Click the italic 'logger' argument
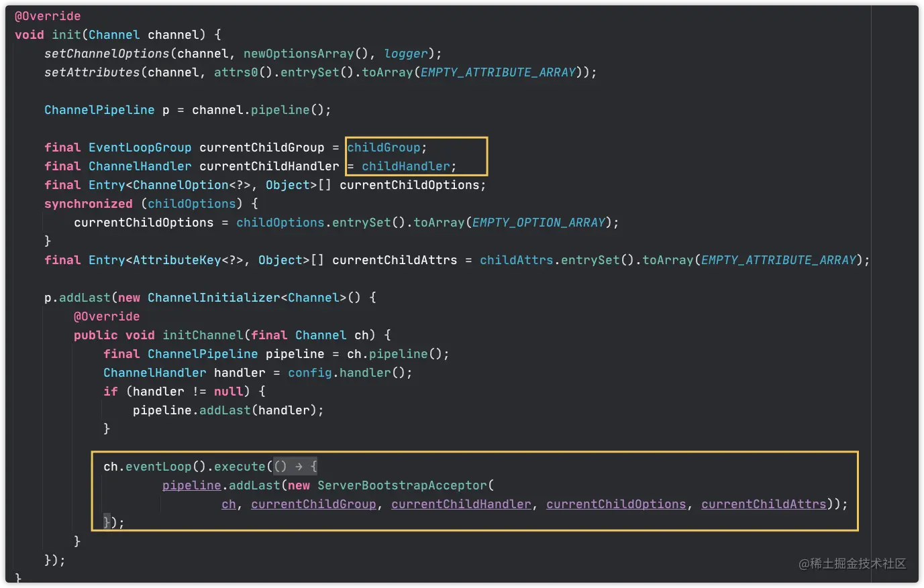The image size is (924, 588). coord(406,54)
